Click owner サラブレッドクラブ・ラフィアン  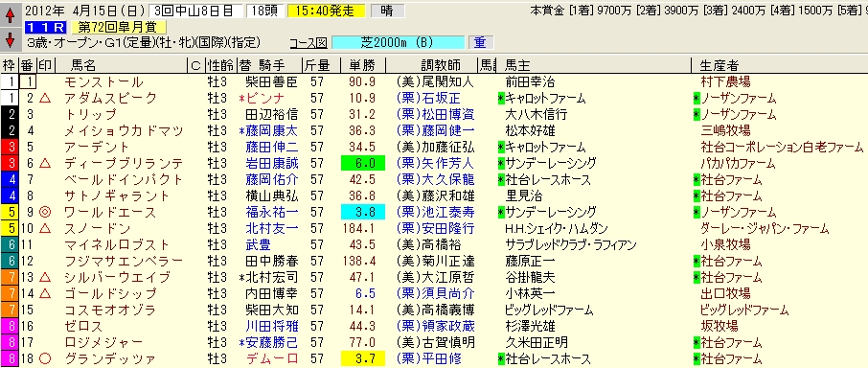[571, 244]
